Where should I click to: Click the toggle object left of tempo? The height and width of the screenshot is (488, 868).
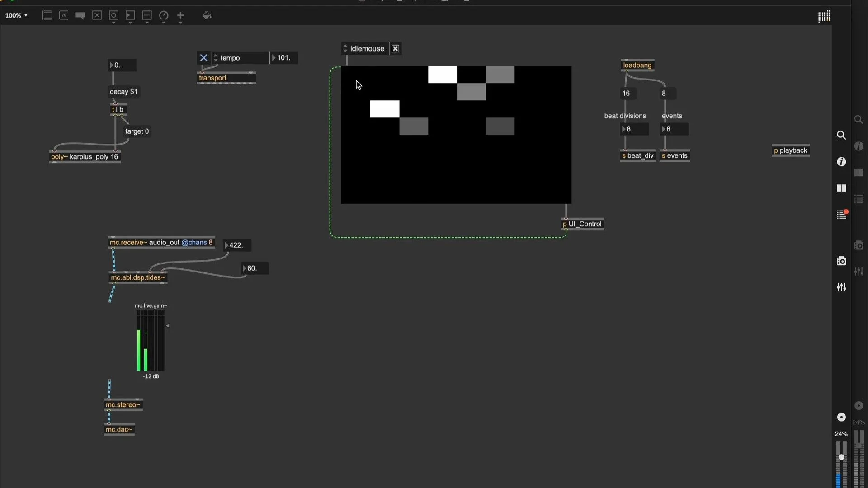(203, 57)
